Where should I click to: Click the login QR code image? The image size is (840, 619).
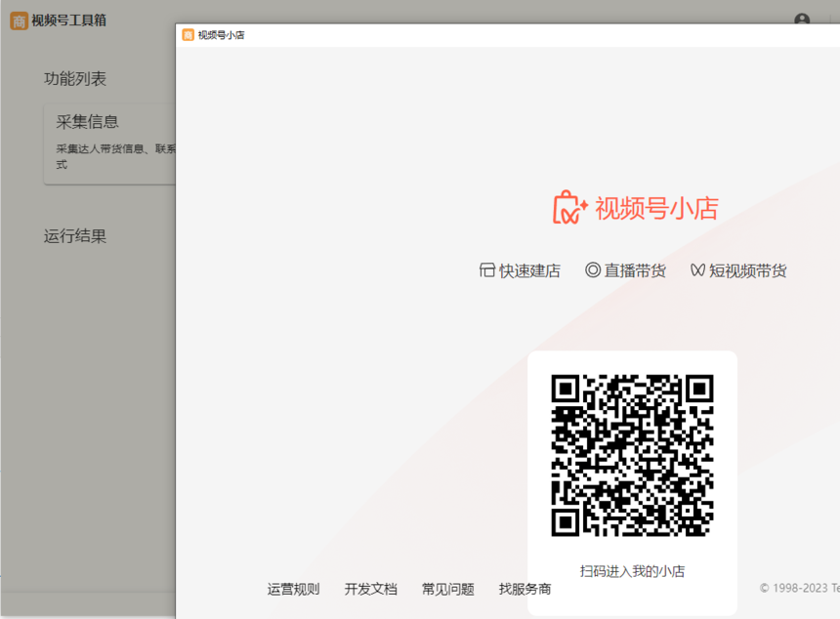pos(632,455)
